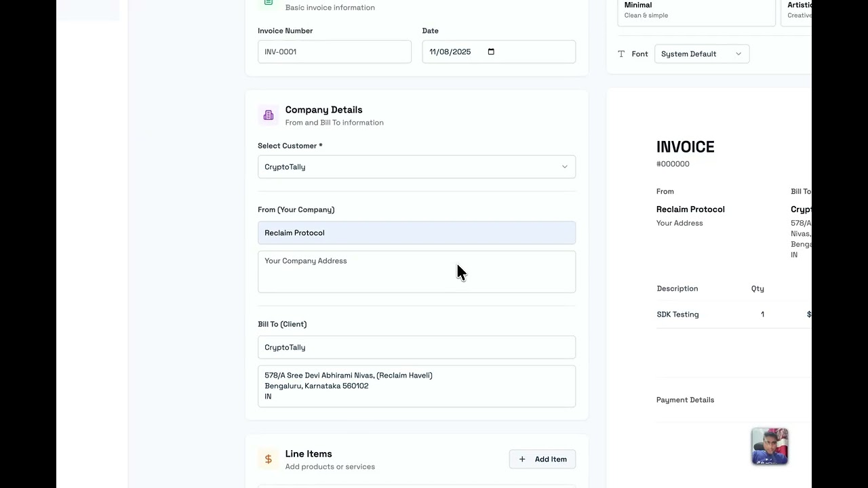Image resolution: width=868 pixels, height=488 pixels.
Task: Click the Your Company Address textarea
Action: coord(416,272)
